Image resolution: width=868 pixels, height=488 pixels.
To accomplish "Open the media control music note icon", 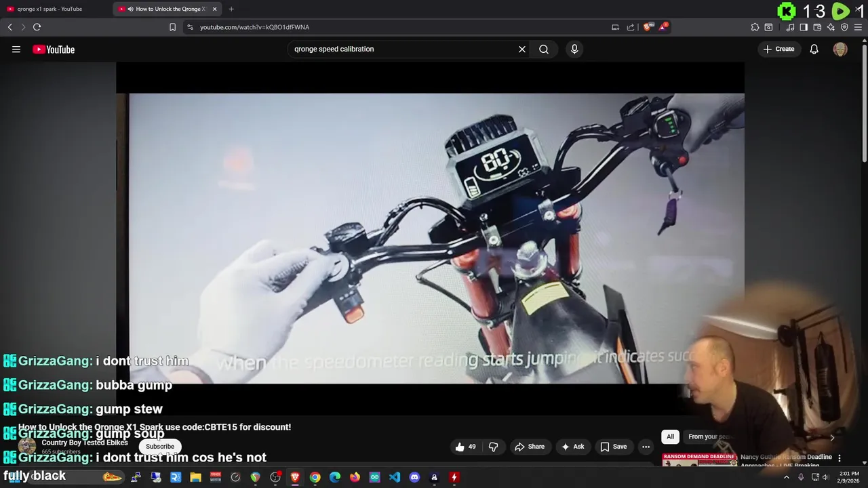I will [x=790, y=27].
